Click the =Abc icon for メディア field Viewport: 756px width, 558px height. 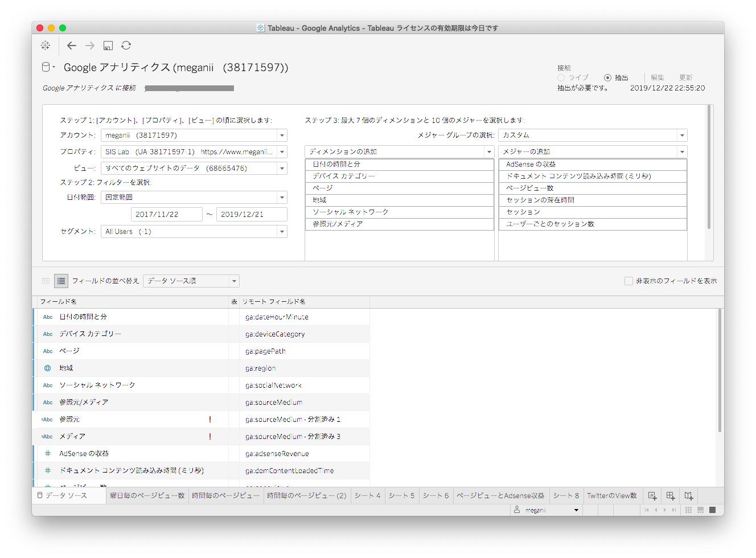click(x=47, y=437)
